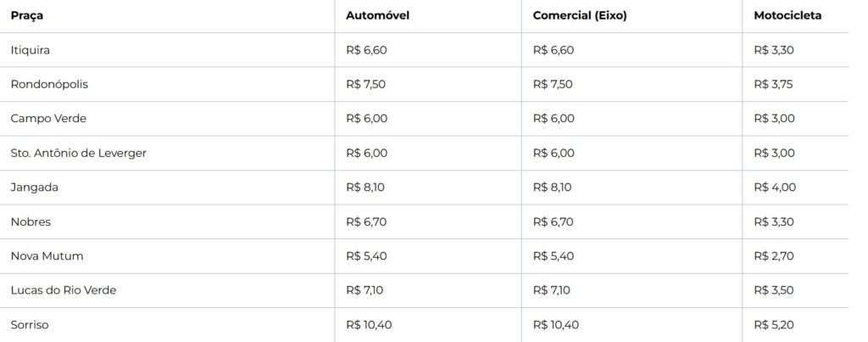Select the Itiquira row name

point(31,50)
